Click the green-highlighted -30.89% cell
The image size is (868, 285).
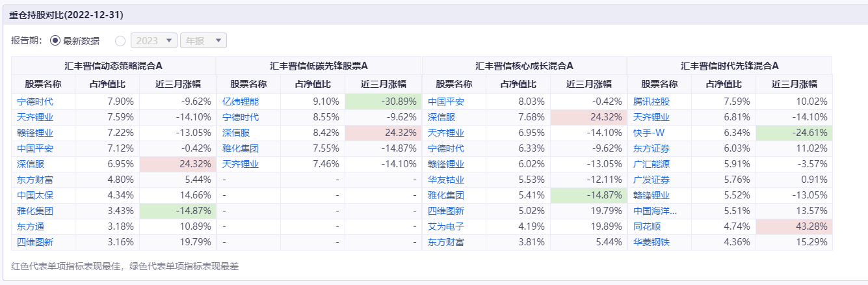coord(383,102)
